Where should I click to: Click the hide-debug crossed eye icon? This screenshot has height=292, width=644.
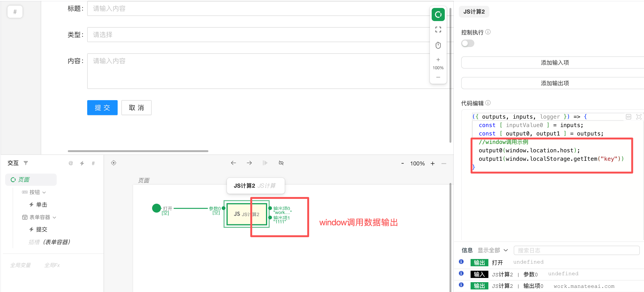[281, 163]
